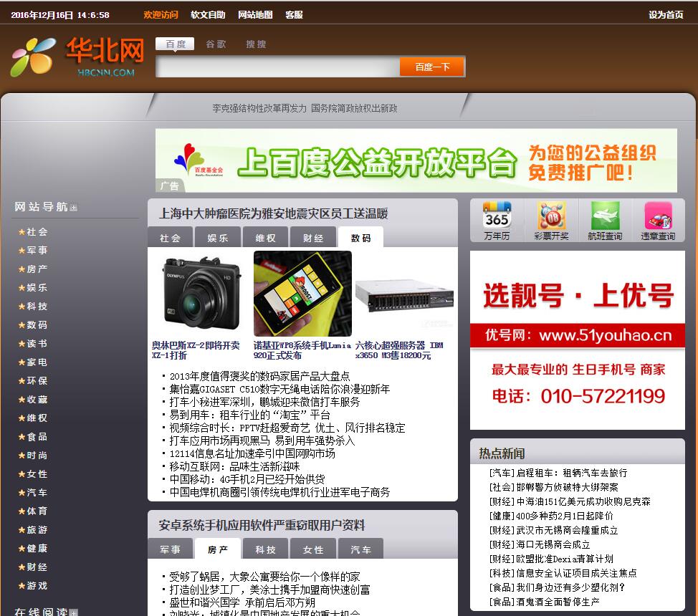This screenshot has width=698, height=616.
Task: Open 客服 in top menu
Action: 294,15
